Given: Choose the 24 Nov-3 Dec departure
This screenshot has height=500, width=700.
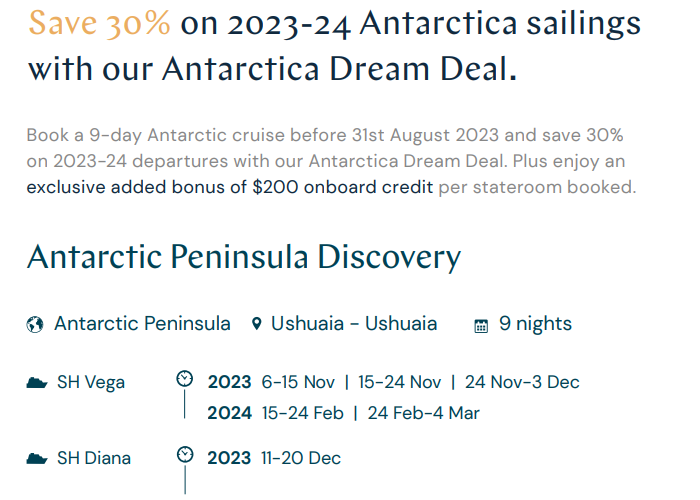Looking at the screenshot, I should coord(522,382).
